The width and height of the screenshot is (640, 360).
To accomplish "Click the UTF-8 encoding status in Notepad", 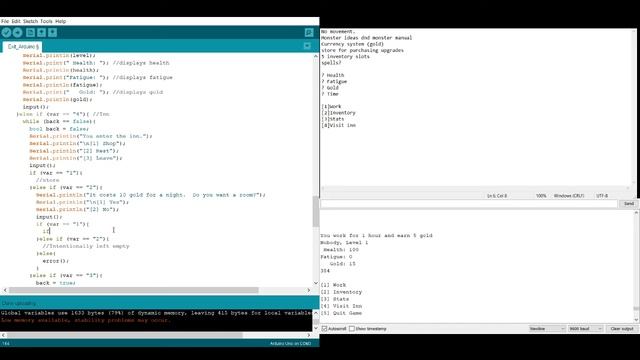I will coord(602,196).
